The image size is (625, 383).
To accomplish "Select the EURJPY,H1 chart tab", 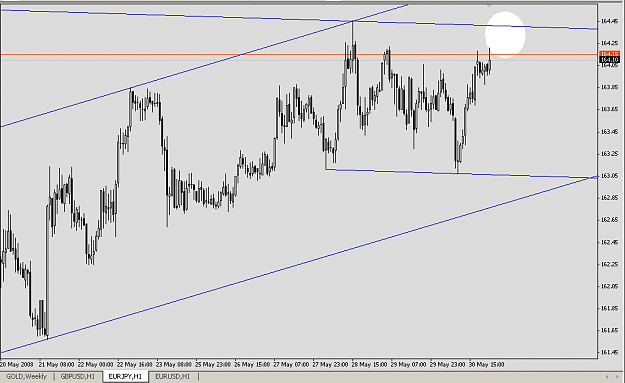I will pyautogui.click(x=125, y=377).
